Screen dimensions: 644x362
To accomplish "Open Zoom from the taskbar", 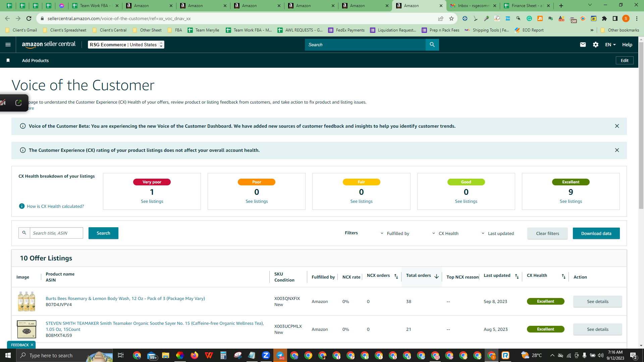I will pos(266,355).
